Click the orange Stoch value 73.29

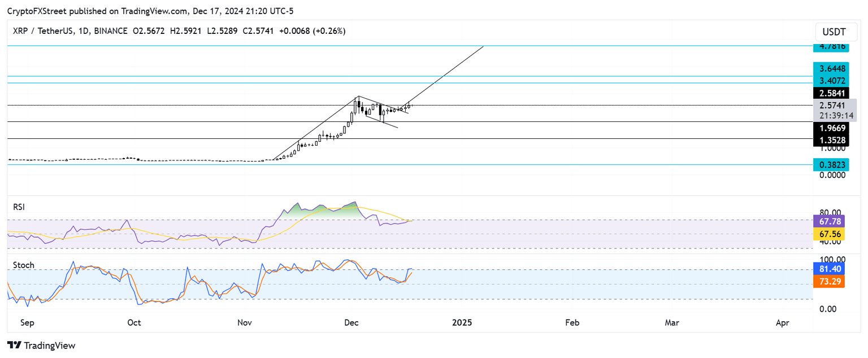pyautogui.click(x=829, y=281)
